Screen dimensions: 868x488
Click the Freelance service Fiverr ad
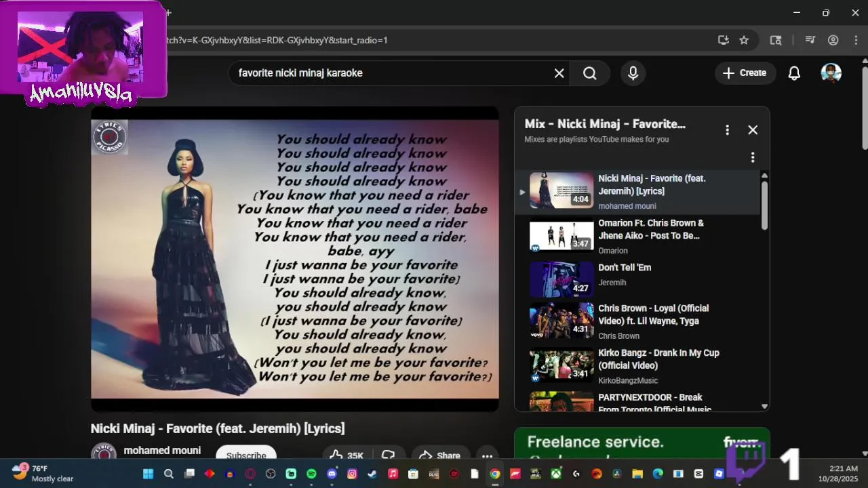tap(642, 443)
